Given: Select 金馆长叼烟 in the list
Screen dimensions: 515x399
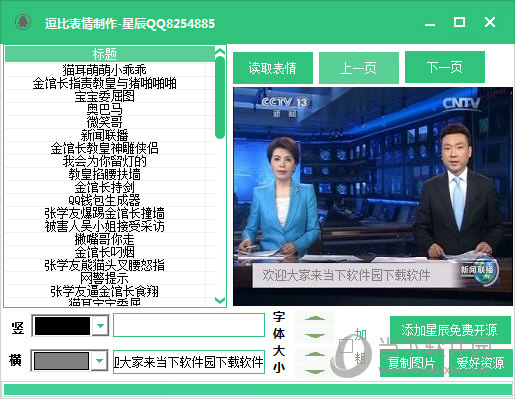Looking at the screenshot, I should [x=104, y=252].
